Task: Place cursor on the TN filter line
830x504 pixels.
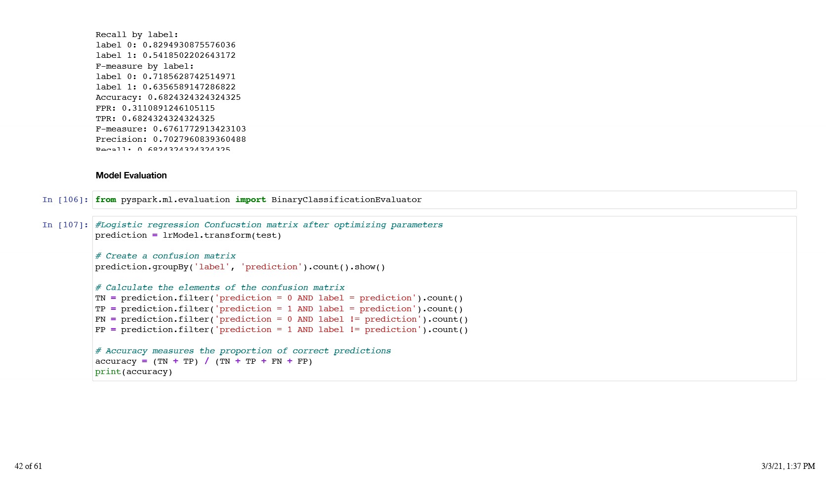Action: (x=279, y=298)
